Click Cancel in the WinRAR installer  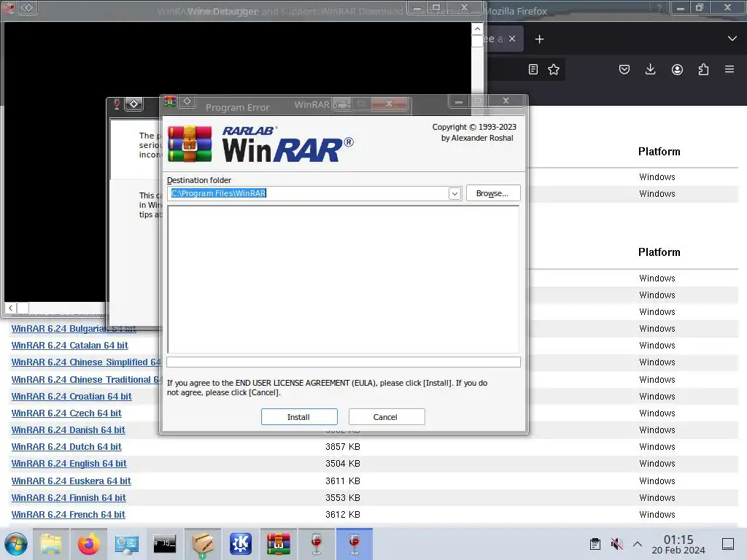pyautogui.click(x=387, y=416)
